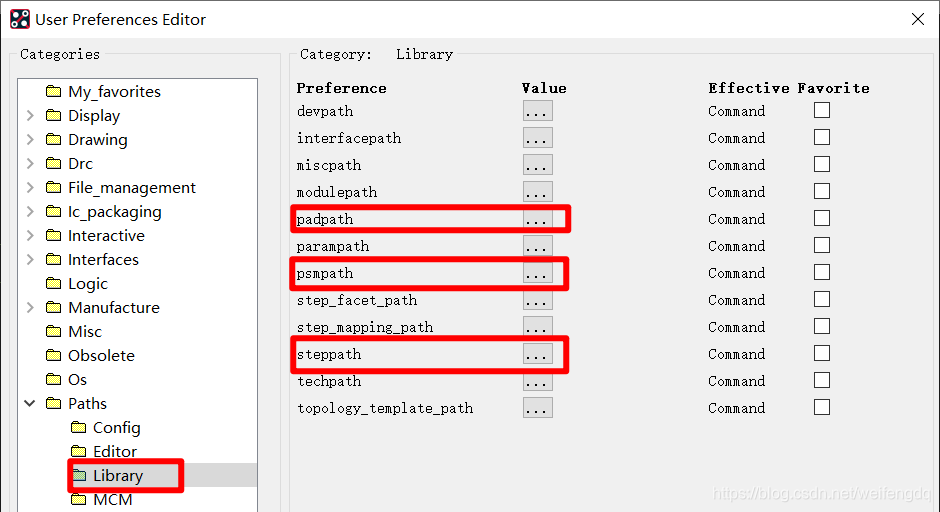Viewport: 940px width, 512px height.
Task: Click the Os folder icon
Action: click(53, 379)
